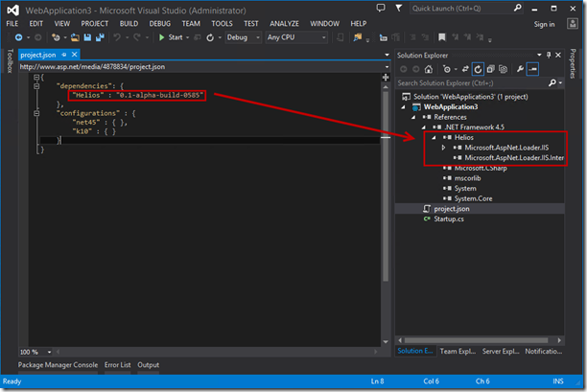The height and width of the screenshot is (392, 587).
Task: Click the Pending Changes Filter icon in Solution Explorer
Action: pos(447,69)
